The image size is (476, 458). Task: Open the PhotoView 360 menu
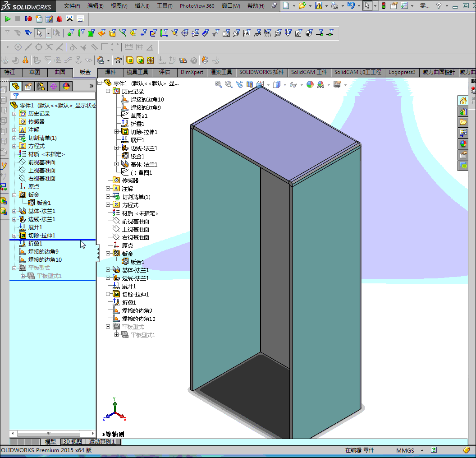coord(197,6)
